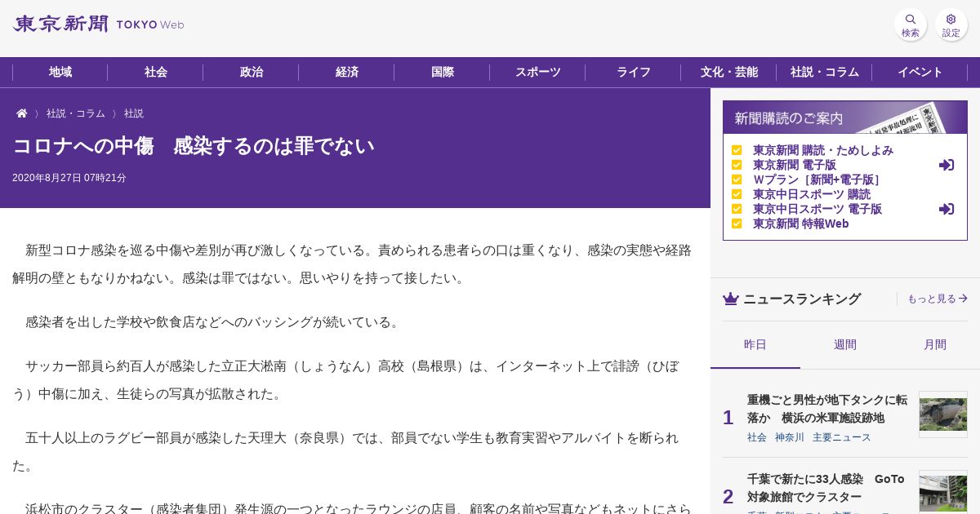The image size is (980, 514).
Task: Click checkmark icon beside 東京新聞 購読・ためしよみ
Action: click(x=737, y=150)
